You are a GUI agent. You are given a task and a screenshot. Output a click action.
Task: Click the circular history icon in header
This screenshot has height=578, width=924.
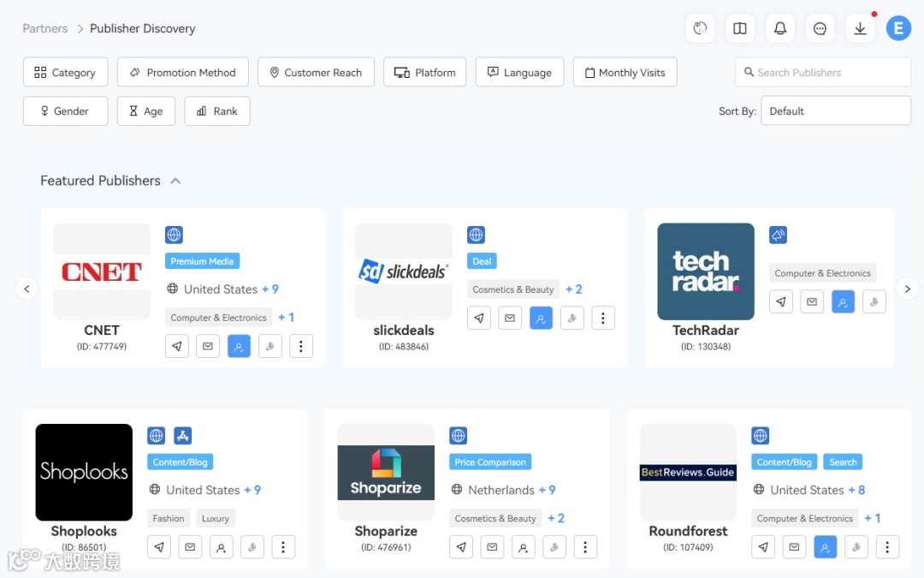[700, 28]
